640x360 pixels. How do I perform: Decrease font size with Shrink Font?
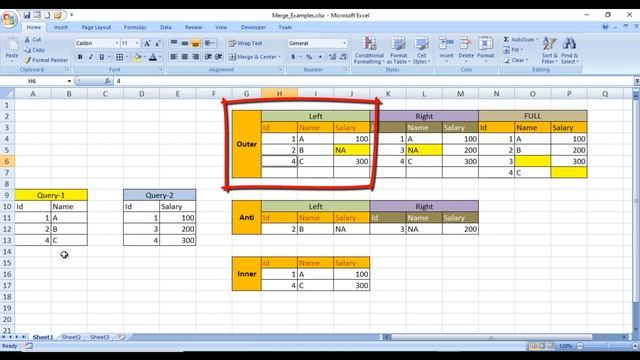pyautogui.click(x=158, y=43)
